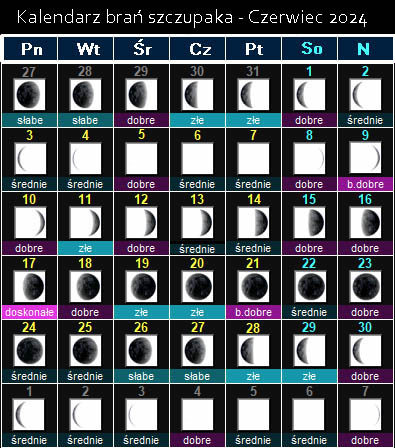The height and width of the screenshot is (448, 395).
Task: Select the date number 7 in yellow
Action: [x=253, y=135]
